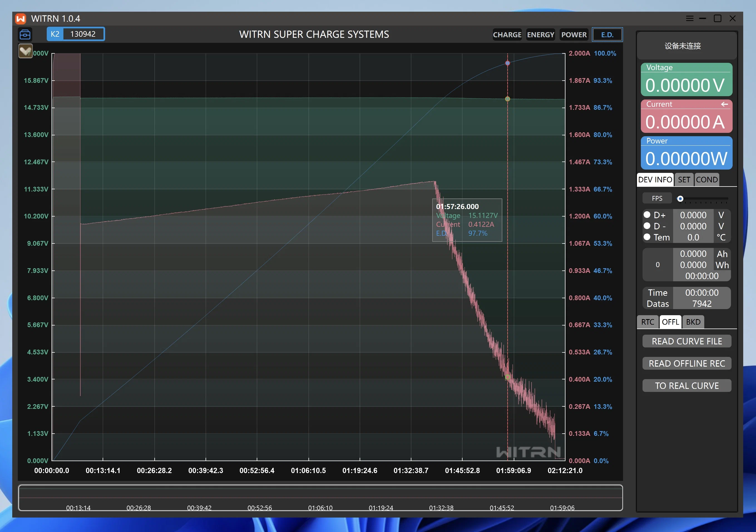
Task: Switch to the BKD tab
Action: pos(693,322)
